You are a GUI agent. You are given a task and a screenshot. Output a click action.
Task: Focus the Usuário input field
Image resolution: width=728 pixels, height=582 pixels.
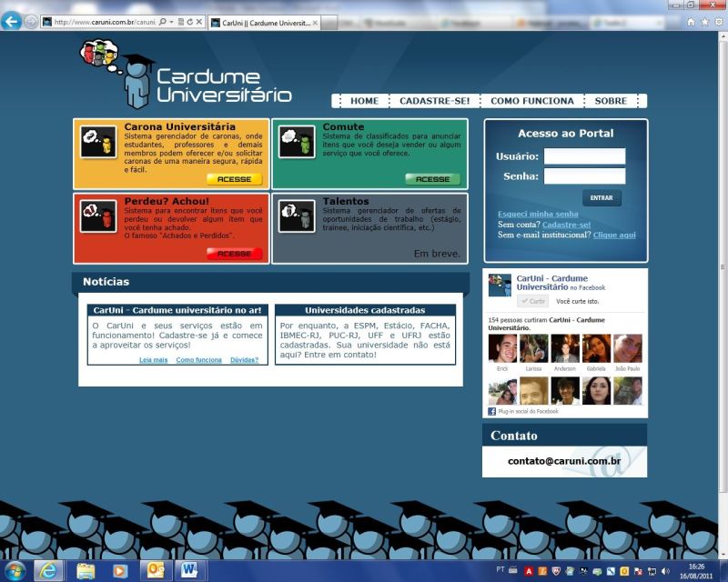click(x=584, y=156)
